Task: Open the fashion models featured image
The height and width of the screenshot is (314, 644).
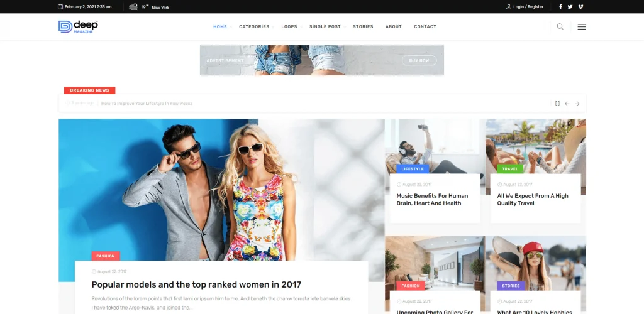Action: tap(221, 190)
